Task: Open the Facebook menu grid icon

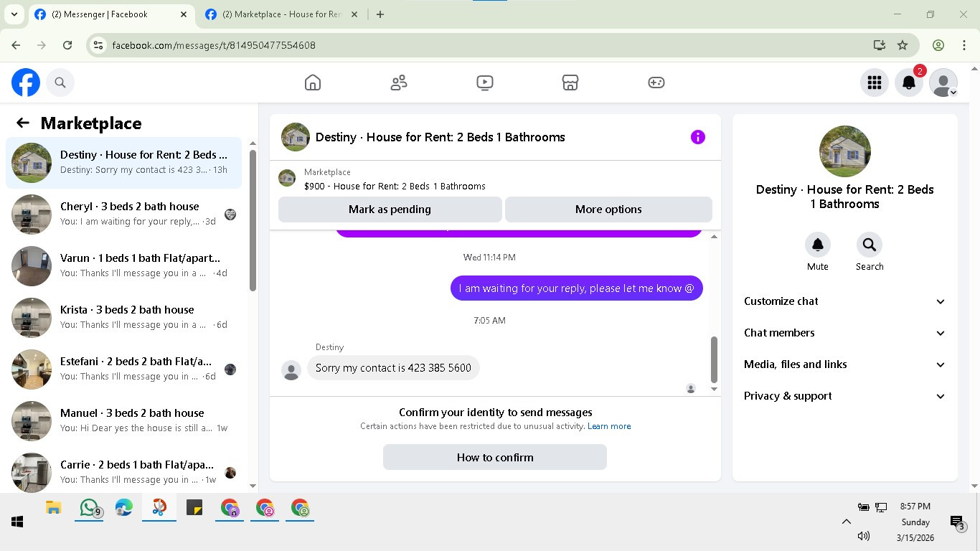Action: 875,83
